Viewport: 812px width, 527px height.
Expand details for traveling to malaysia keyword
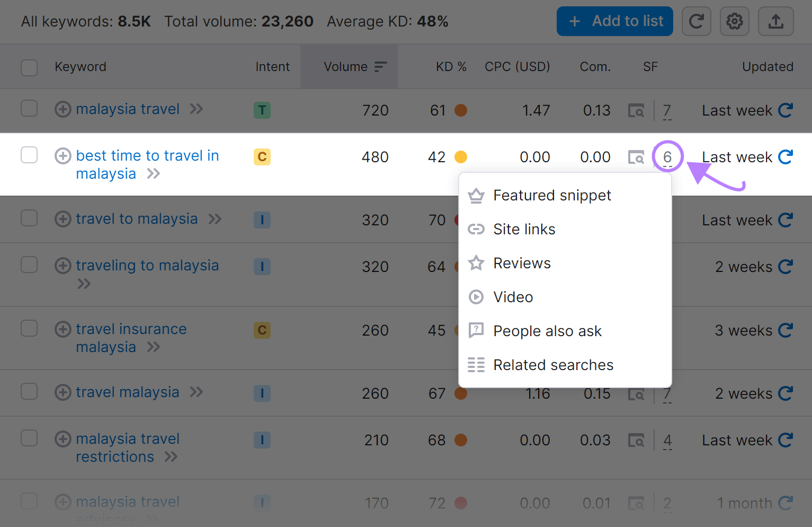pos(84,284)
